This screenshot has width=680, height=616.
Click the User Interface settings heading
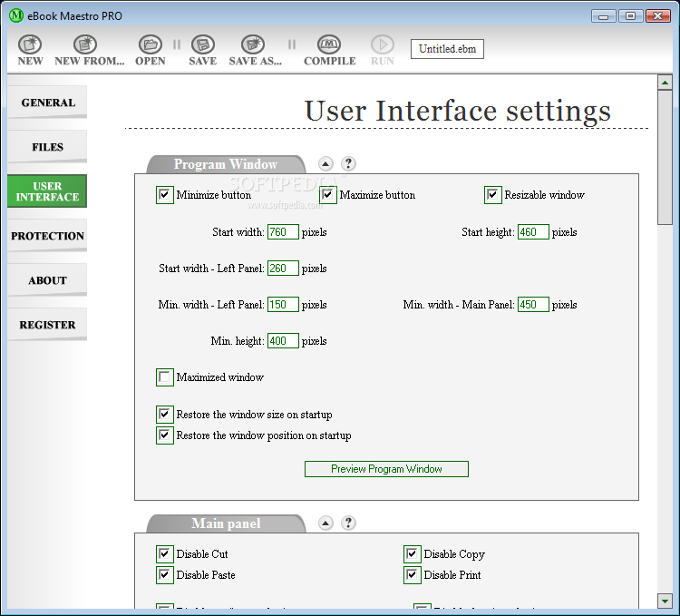[x=458, y=111]
